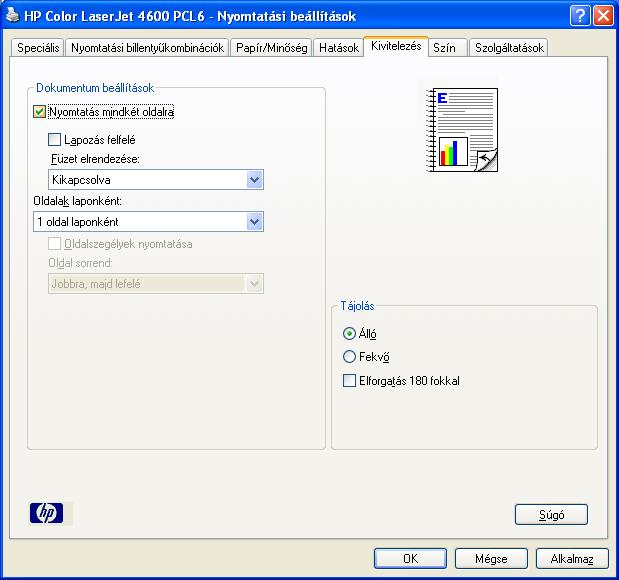Click the document preview thumbnail
The width and height of the screenshot is (619, 580).
(x=462, y=130)
